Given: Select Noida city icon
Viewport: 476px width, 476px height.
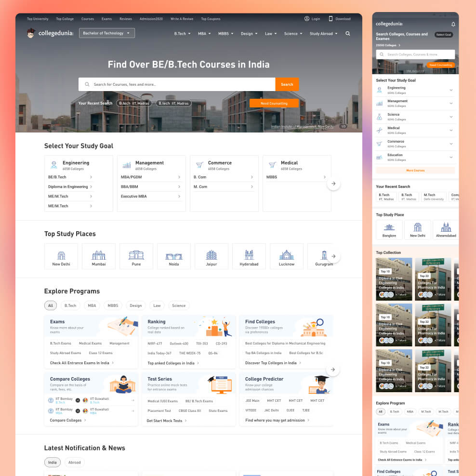Looking at the screenshot, I should click(x=174, y=256).
